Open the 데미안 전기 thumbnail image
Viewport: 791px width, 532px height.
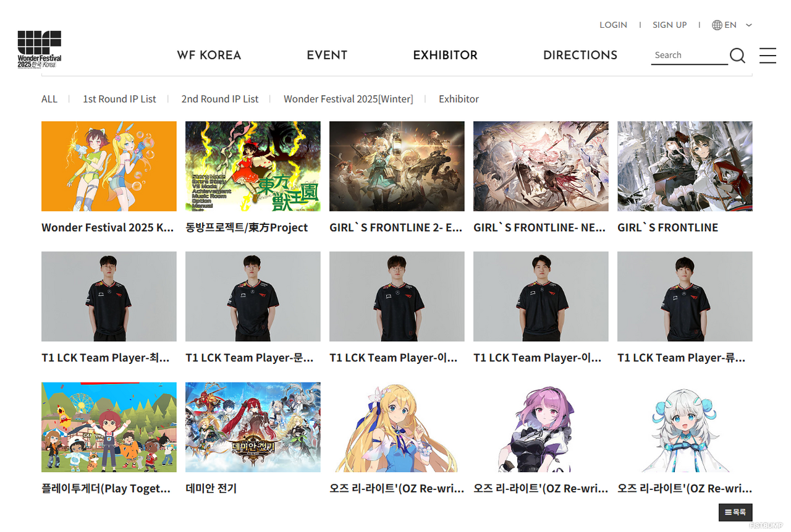coord(253,427)
